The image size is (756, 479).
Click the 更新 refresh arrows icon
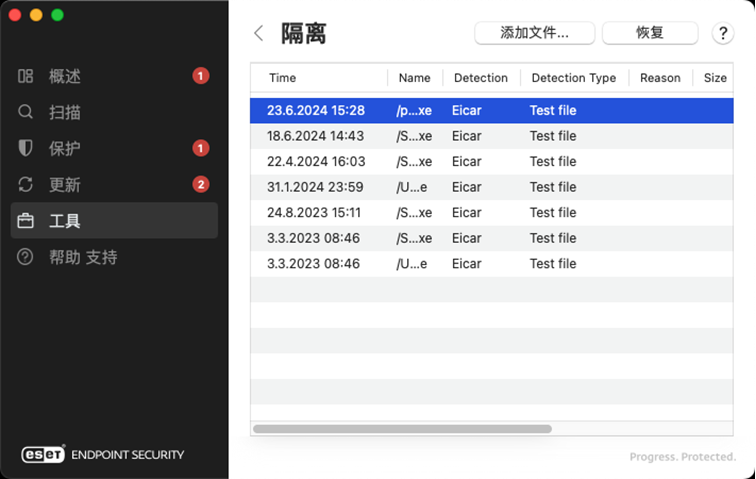click(x=25, y=184)
